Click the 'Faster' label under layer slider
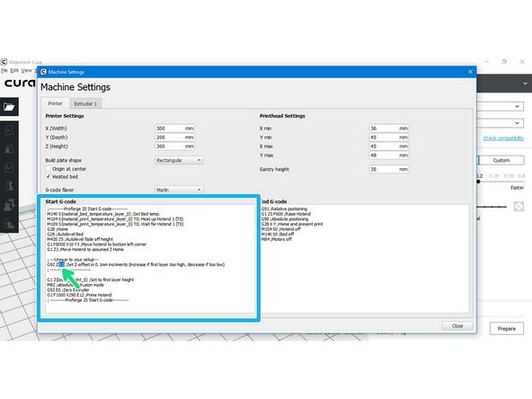This screenshot has width=532, height=399. (518, 188)
